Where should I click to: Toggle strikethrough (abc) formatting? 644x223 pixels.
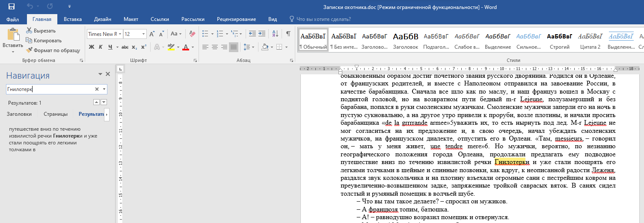click(125, 47)
